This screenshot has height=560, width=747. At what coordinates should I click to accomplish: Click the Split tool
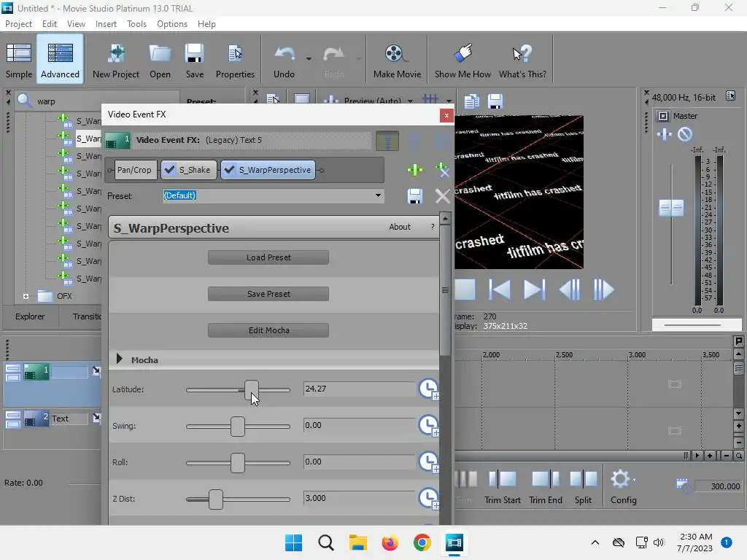583,487
